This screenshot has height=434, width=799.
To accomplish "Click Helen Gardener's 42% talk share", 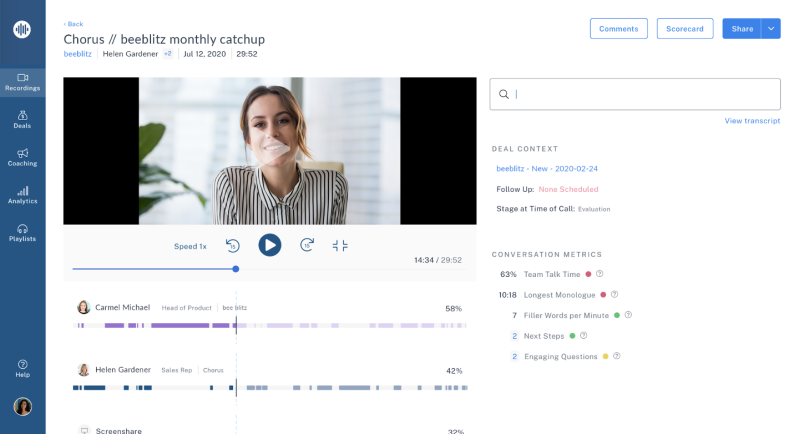I will [x=454, y=371].
